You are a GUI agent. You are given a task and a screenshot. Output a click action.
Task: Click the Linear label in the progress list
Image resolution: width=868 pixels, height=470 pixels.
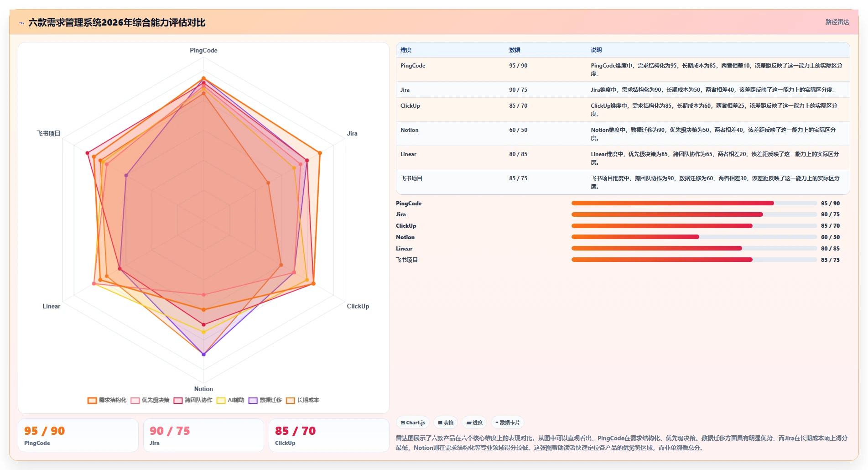tap(404, 249)
